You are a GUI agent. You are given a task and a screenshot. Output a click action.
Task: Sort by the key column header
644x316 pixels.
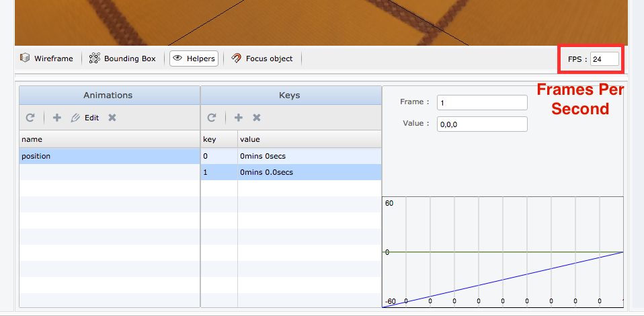(x=219, y=139)
